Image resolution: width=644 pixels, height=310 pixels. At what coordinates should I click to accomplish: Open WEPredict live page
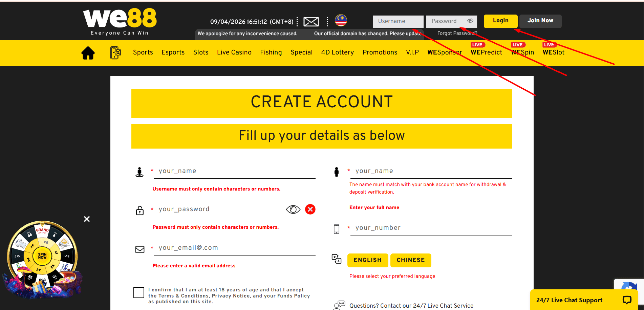(487, 52)
